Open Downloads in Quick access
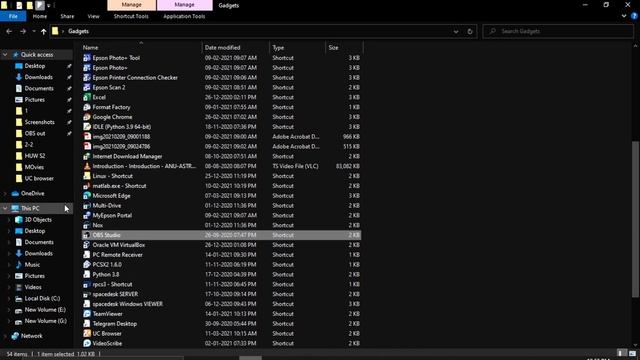 pyautogui.click(x=38, y=77)
